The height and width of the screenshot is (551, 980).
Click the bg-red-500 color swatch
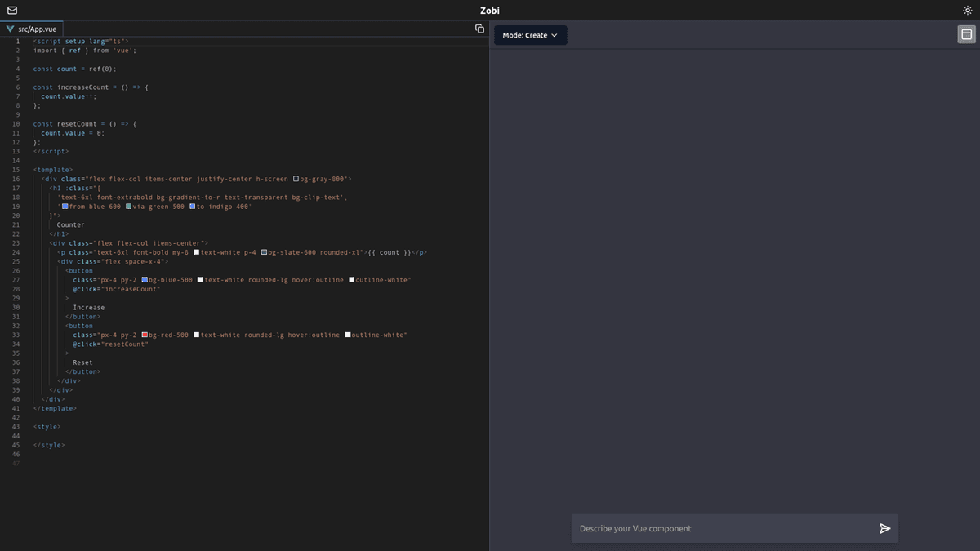pyautogui.click(x=145, y=335)
